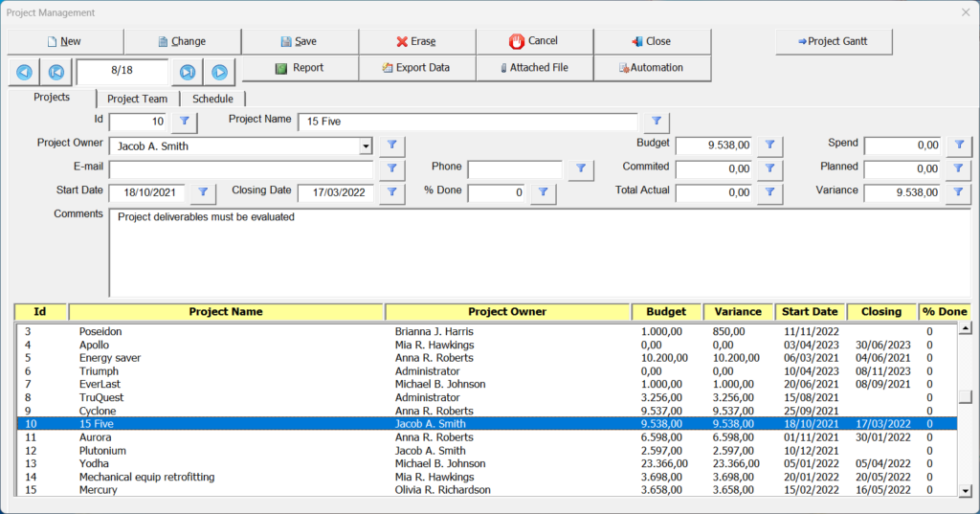
Task: Click the Project Name field
Action: tap(467, 122)
